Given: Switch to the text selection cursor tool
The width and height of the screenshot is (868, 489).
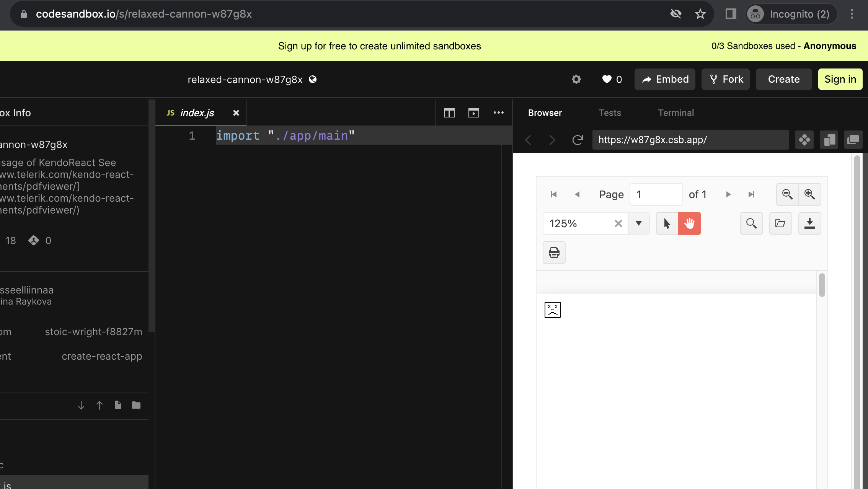Looking at the screenshot, I should (x=667, y=223).
